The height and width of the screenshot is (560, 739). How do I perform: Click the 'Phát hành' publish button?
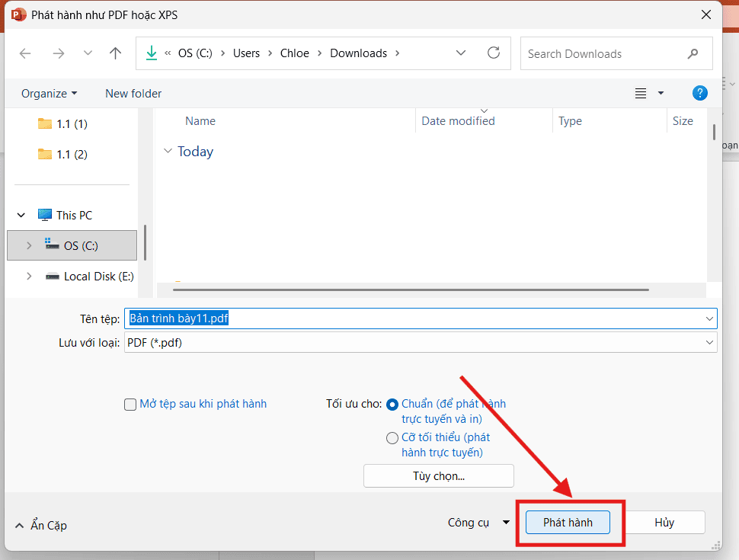click(x=568, y=523)
